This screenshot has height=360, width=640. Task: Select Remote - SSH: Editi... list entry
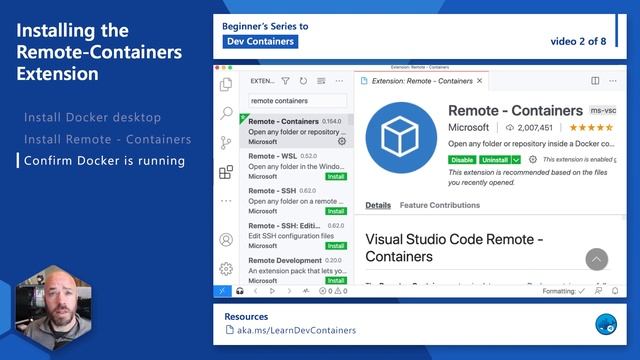coord(297,235)
